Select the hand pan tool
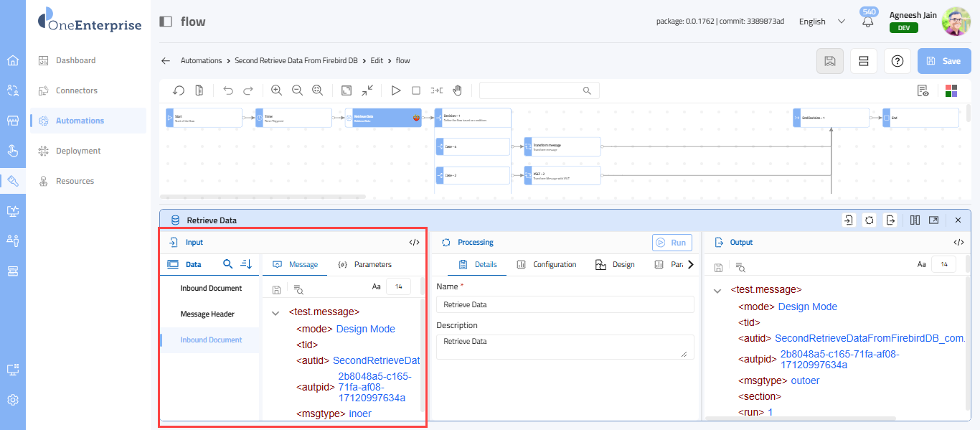980x430 pixels. point(457,90)
